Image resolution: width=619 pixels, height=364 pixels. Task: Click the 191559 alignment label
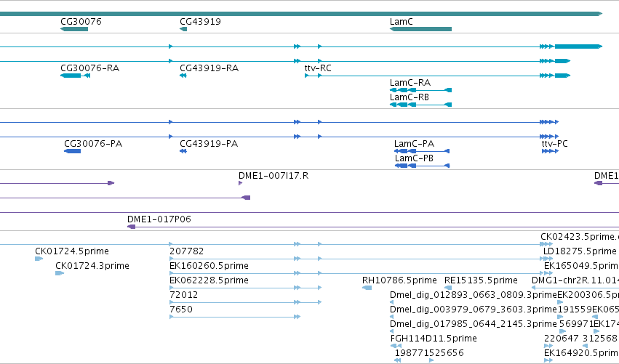click(575, 310)
